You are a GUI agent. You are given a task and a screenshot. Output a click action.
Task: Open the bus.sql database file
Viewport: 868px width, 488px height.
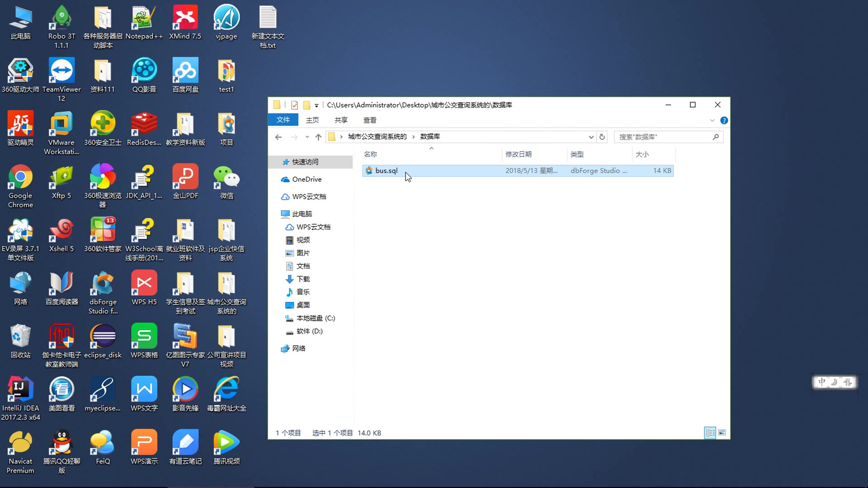click(386, 170)
